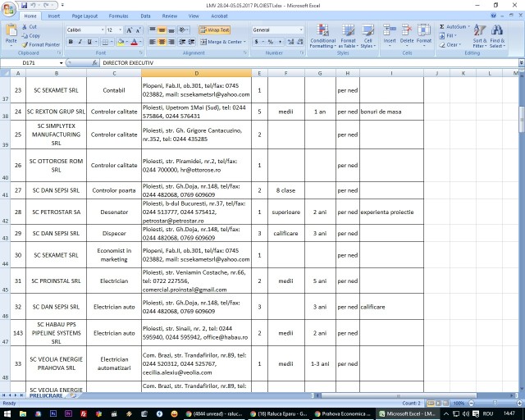The width and height of the screenshot is (525, 420).
Task: Toggle Align Text Left
Action: (x=153, y=42)
